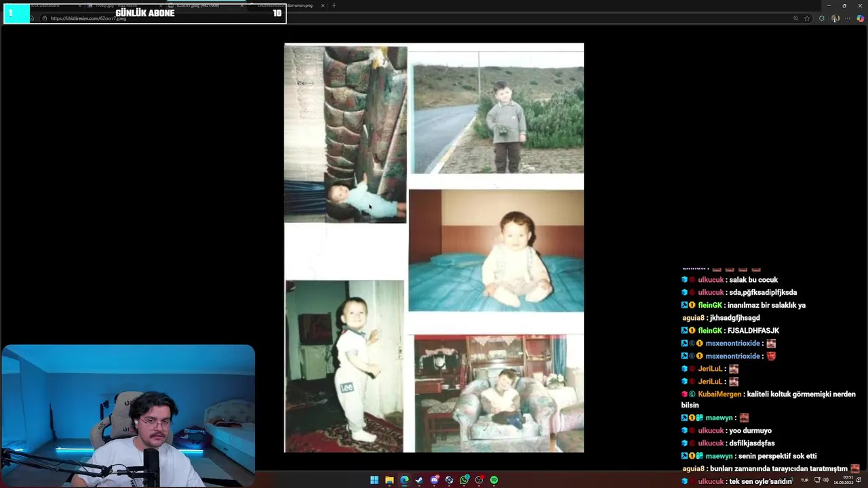Open the browser extensions icon
This screenshot has width=868, height=488.
tap(822, 18)
